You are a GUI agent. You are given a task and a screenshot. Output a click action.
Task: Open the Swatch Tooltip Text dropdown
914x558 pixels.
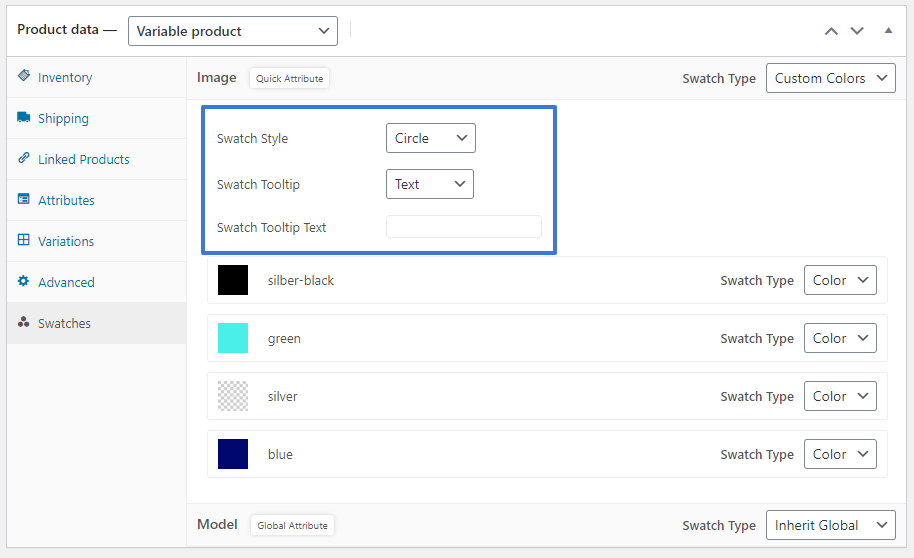tap(429, 184)
